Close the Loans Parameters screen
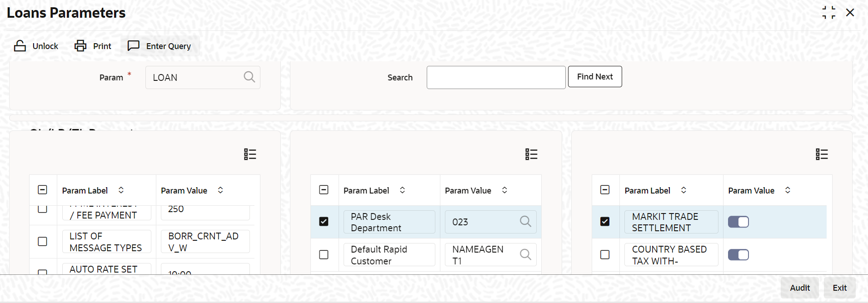Screen dimensions: 868x303 [x=850, y=13]
